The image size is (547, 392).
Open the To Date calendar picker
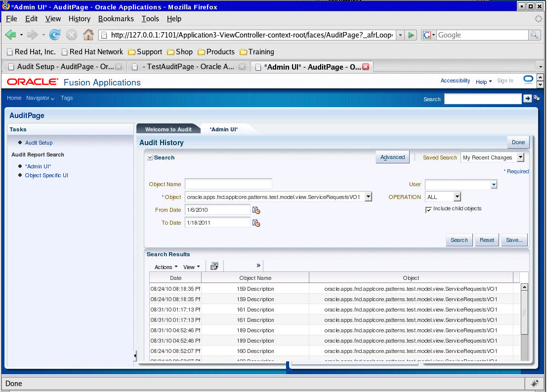(x=256, y=223)
